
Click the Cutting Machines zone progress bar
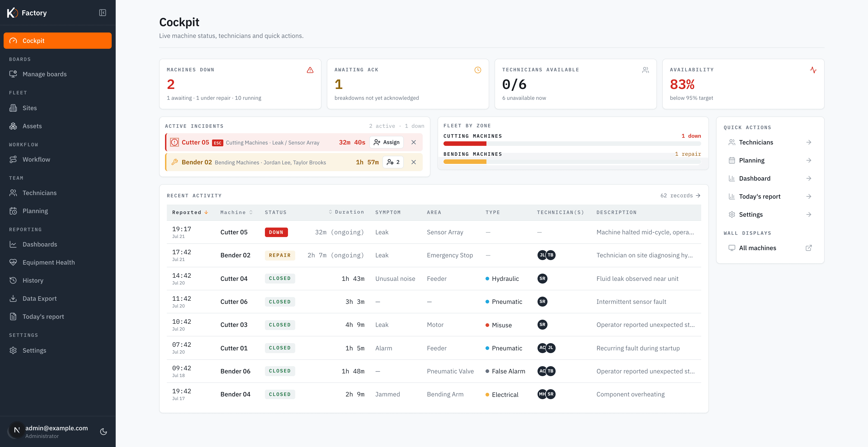[x=572, y=144]
